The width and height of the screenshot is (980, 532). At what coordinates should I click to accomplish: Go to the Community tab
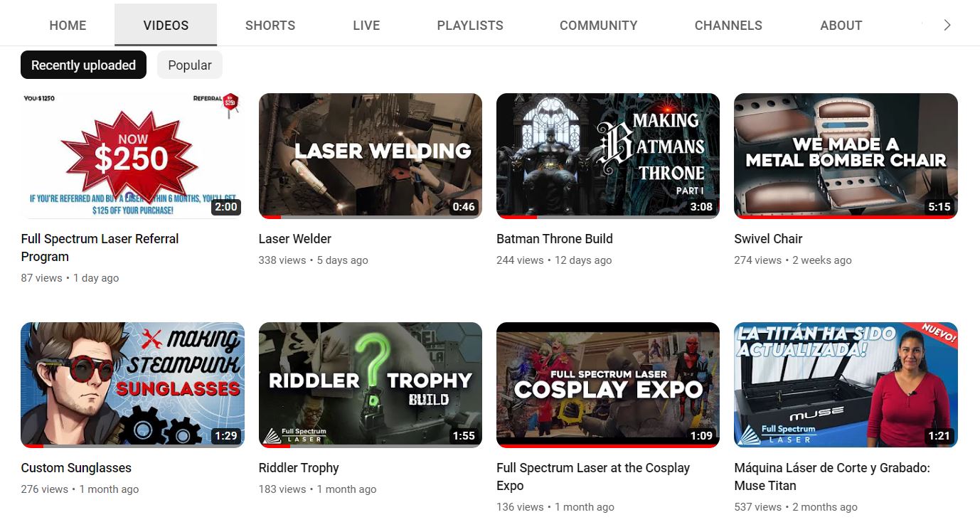(598, 26)
